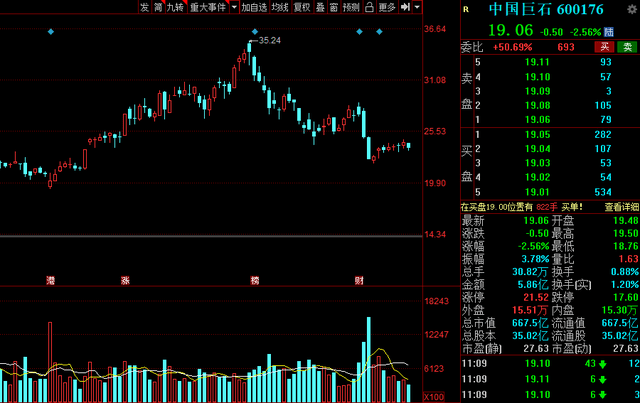
Task: Click the stock name 中国巨石 600176
Action: pyautogui.click(x=546, y=9)
